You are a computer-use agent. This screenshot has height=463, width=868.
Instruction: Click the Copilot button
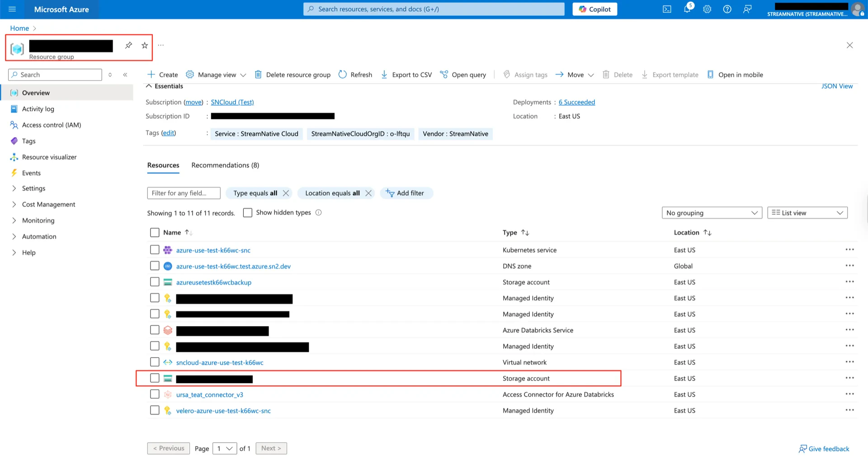(x=595, y=9)
